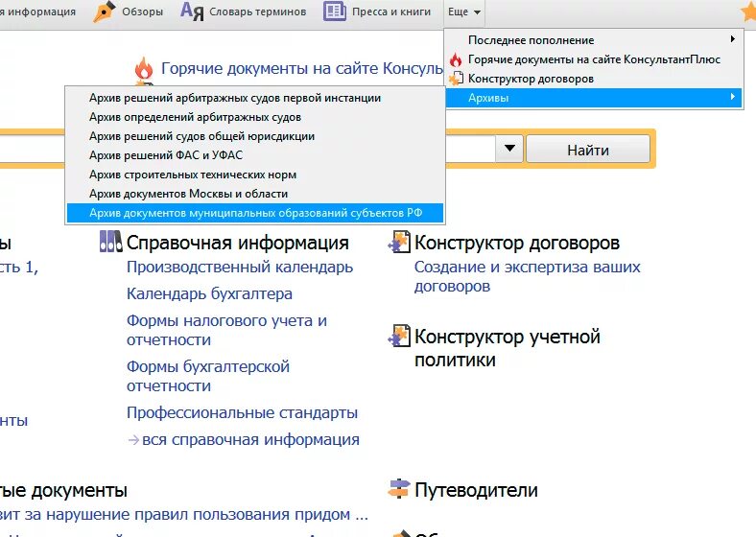Viewport: 756px width, 537px height.
Task: Open вся справочная информация link
Action: click(250, 439)
